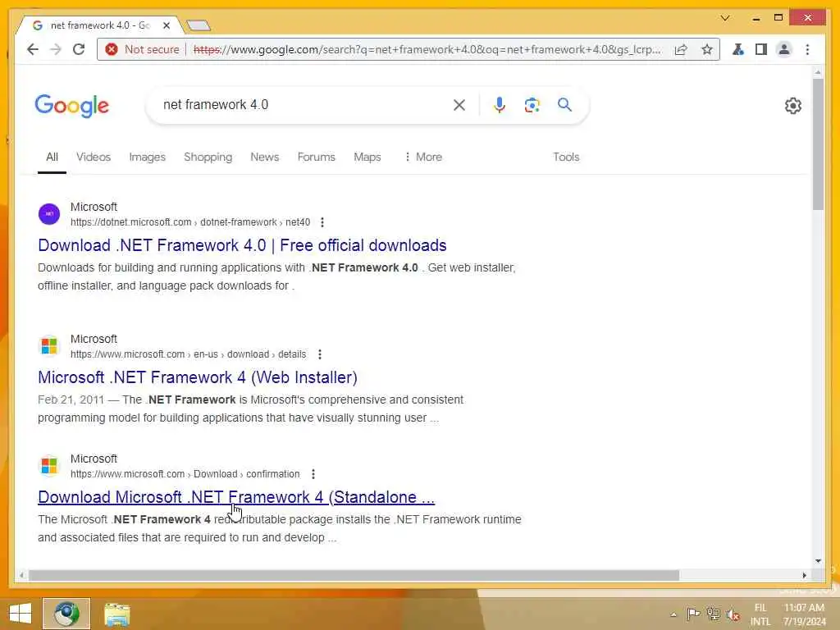Open the Chrome three-dot menu
The height and width of the screenshot is (630, 840).
pyautogui.click(x=807, y=49)
